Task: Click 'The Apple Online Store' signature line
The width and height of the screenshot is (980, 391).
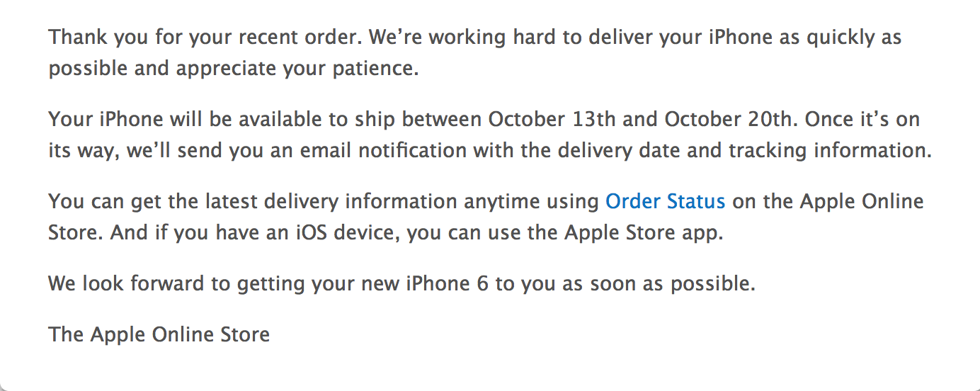Action: [159, 334]
